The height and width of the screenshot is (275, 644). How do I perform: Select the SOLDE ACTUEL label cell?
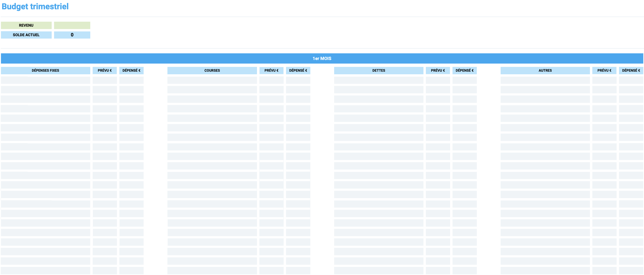click(26, 35)
